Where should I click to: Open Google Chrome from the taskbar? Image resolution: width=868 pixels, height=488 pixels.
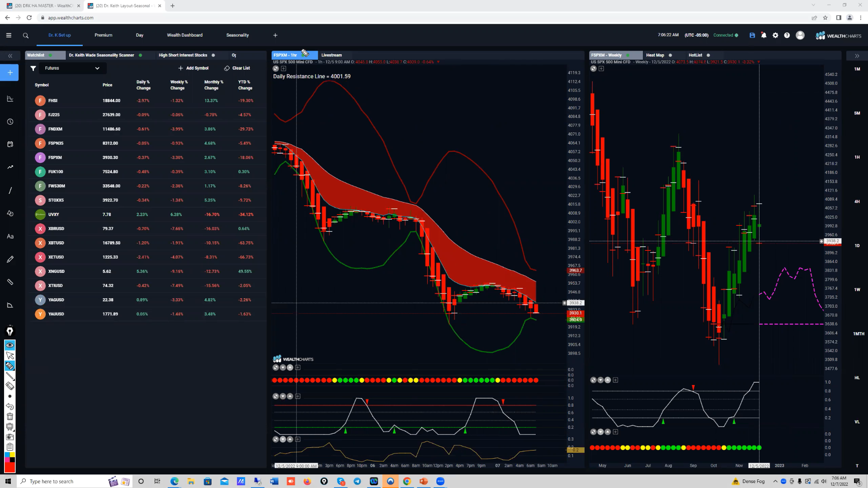click(407, 481)
